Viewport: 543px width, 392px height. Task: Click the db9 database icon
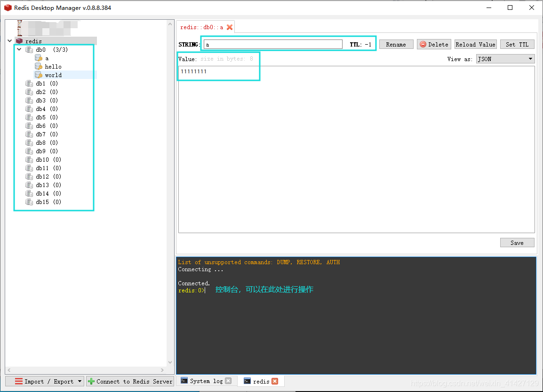click(x=30, y=151)
